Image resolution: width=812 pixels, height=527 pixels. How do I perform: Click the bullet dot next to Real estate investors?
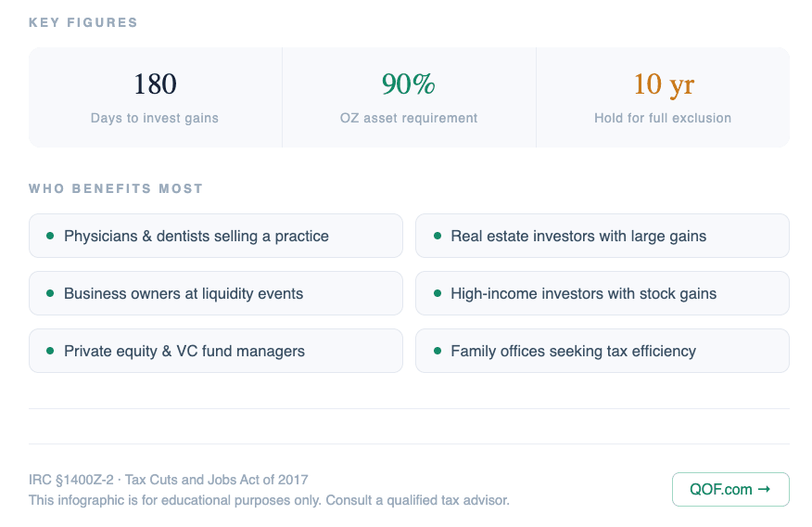click(x=438, y=237)
